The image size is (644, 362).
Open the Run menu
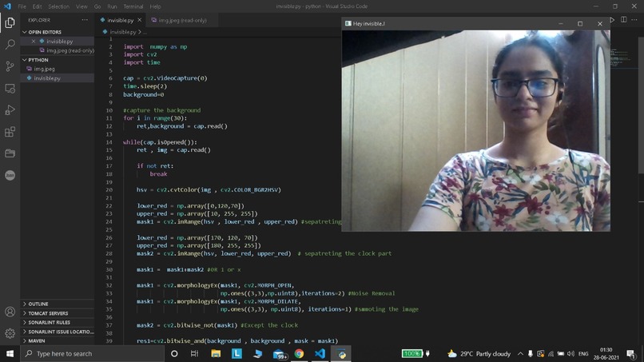click(112, 6)
